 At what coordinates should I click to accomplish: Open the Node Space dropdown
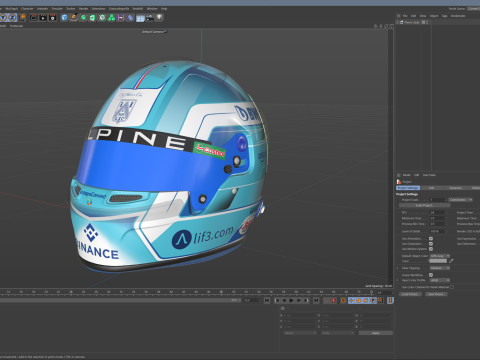pyautogui.click(x=474, y=9)
